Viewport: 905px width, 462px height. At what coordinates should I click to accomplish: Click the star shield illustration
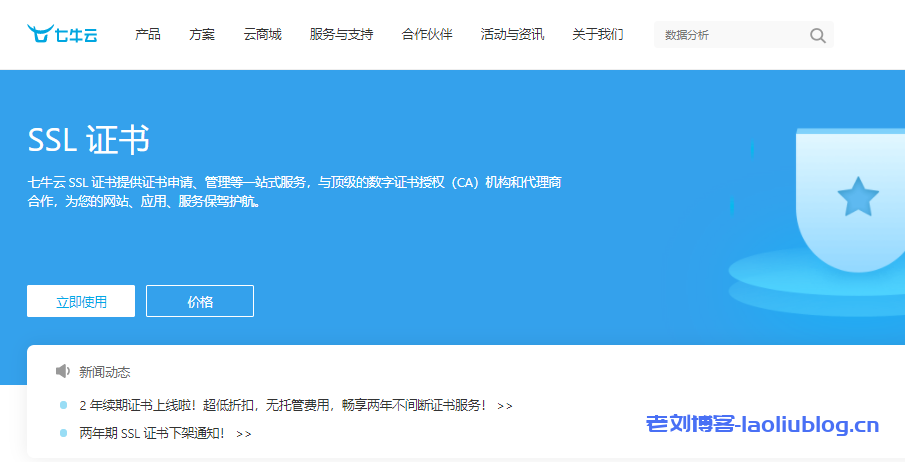850,199
